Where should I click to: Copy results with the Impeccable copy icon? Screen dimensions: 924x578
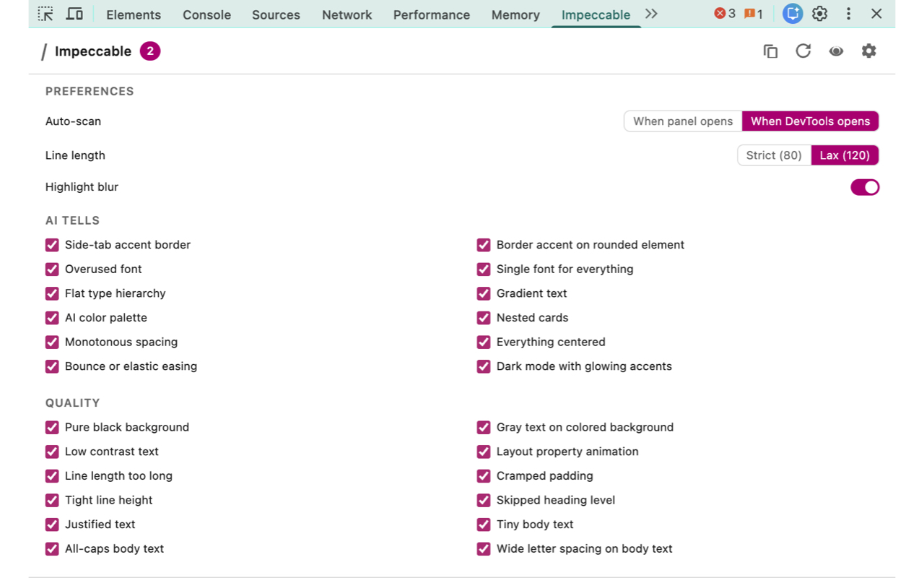pos(770,51)
